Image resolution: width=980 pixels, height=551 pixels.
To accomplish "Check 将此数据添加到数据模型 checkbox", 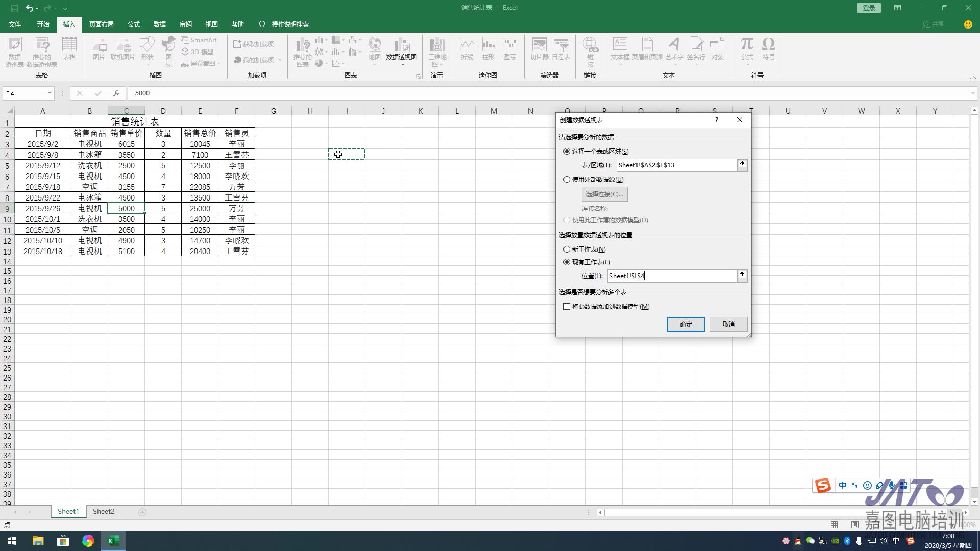I will (567, 307).
